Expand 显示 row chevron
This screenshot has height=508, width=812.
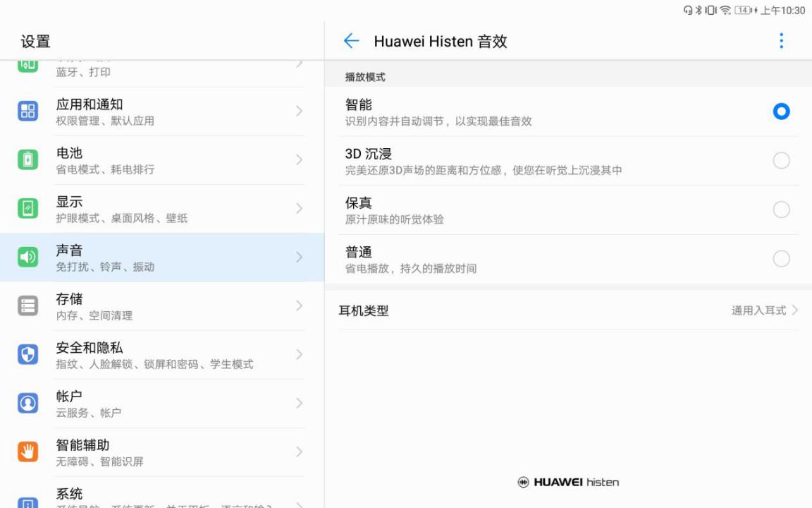point(300,208)
